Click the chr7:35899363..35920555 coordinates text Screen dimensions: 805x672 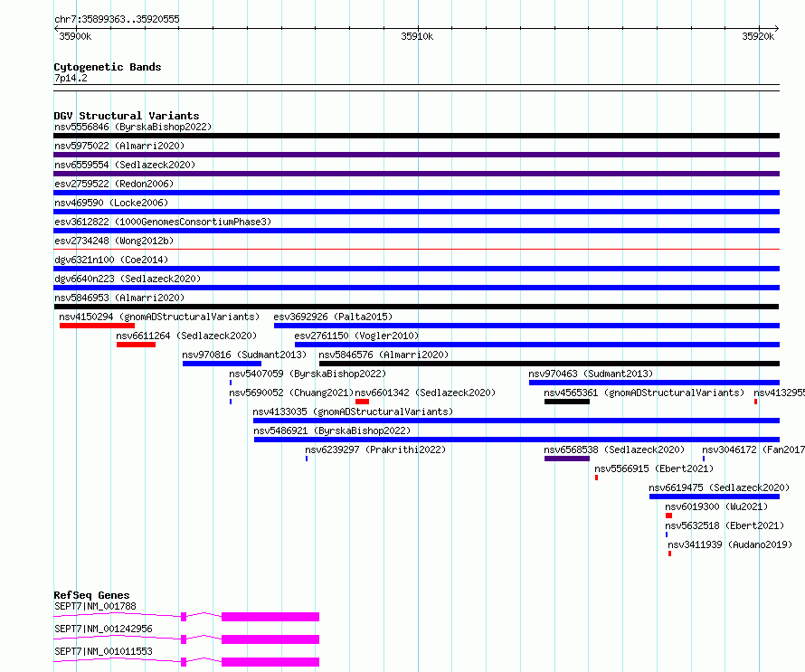(117, 20)
